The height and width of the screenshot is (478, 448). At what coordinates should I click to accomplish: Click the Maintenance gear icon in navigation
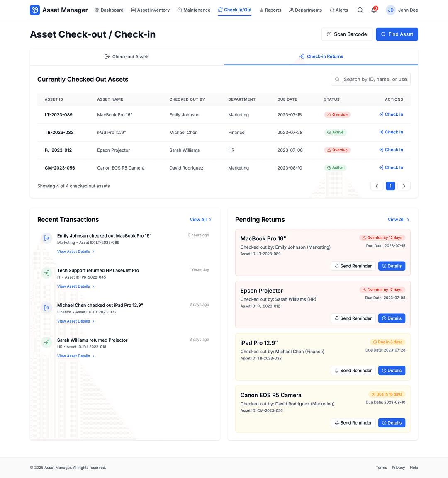[x=179, y=10]
